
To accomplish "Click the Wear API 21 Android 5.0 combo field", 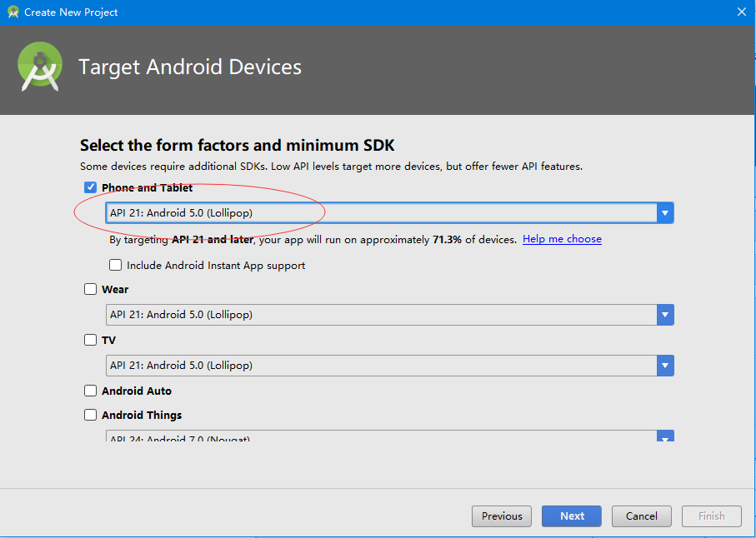I will coord(380,315).
